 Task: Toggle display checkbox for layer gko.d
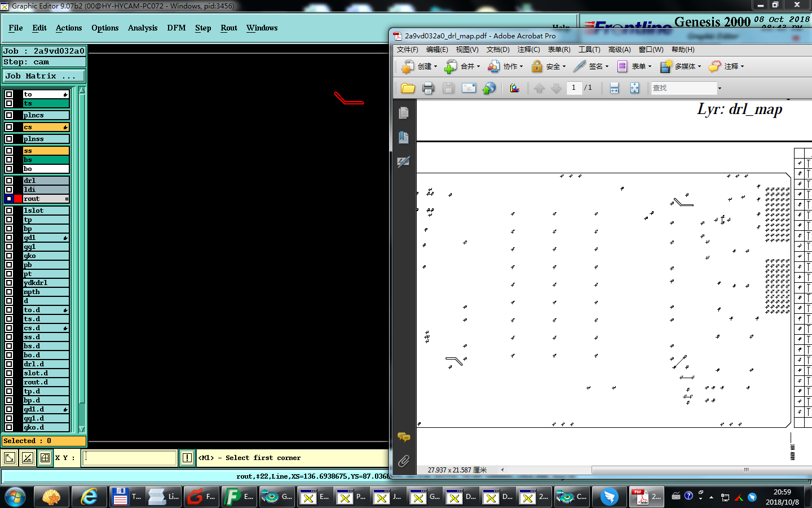click(x=9, y=427)
